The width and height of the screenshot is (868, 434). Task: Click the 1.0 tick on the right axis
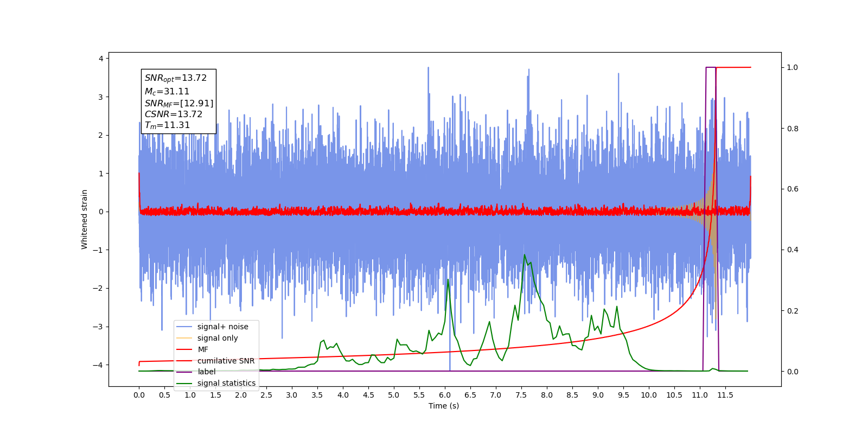pyautogui.click(x=793, y=67)
